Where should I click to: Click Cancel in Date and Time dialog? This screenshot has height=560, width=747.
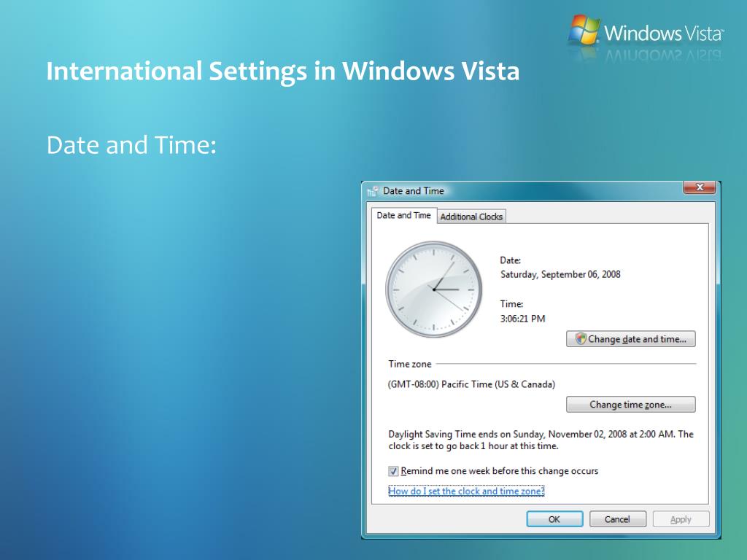coord(617,519)
